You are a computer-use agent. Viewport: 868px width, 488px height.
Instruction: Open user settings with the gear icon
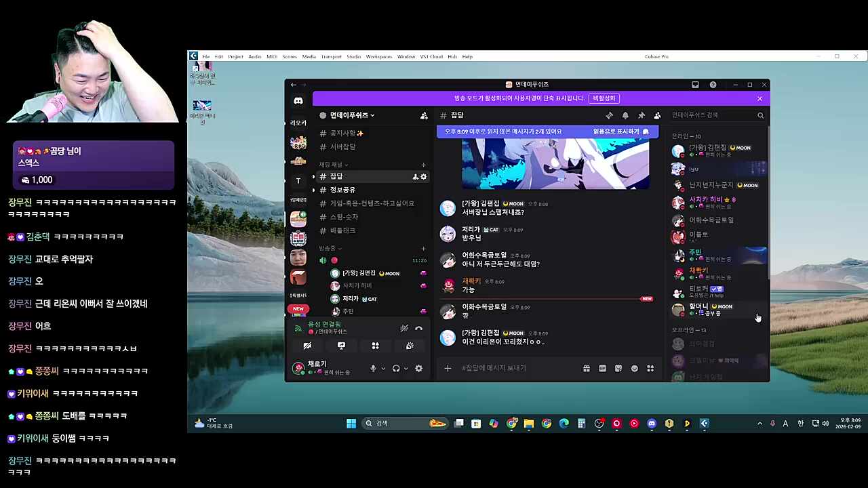418,369
